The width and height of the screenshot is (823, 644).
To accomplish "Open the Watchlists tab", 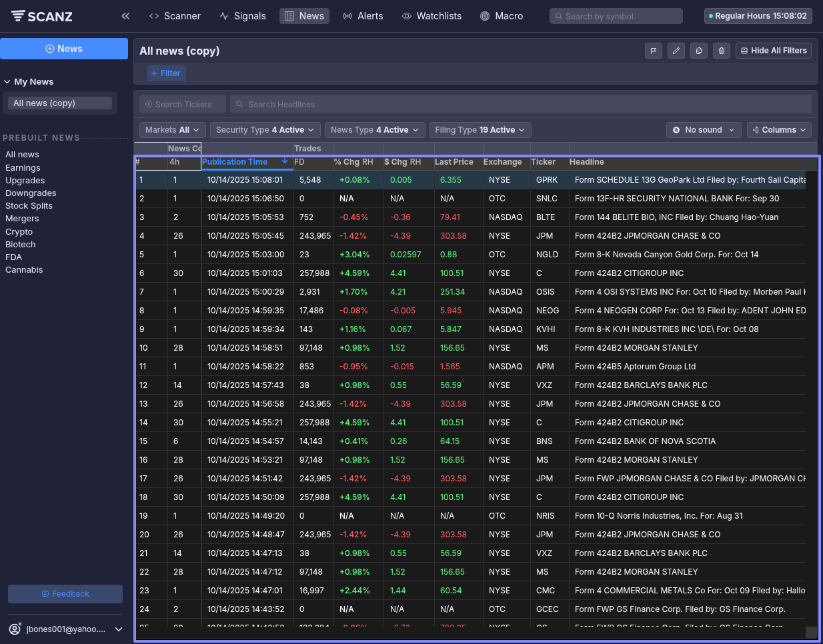I will point(432,16).
